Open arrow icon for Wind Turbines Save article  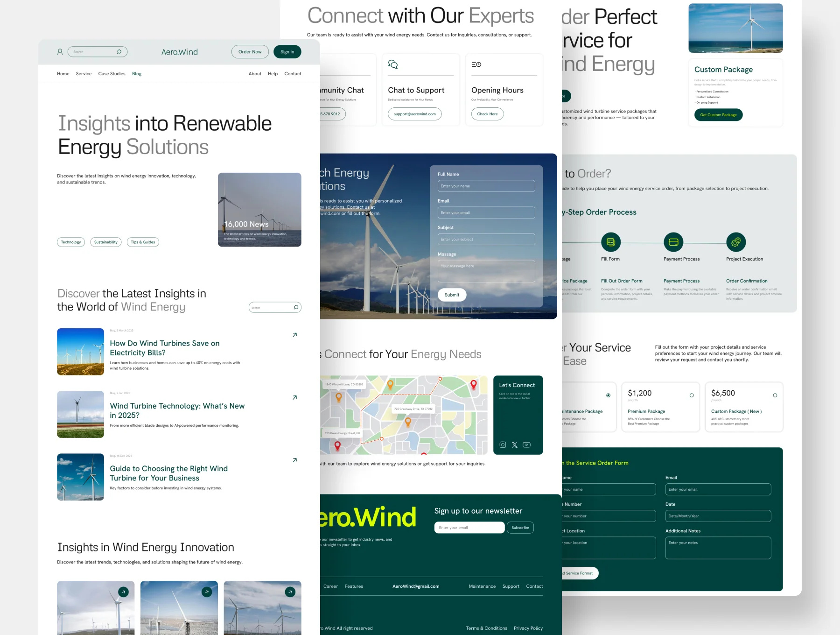tap(294, 335)
